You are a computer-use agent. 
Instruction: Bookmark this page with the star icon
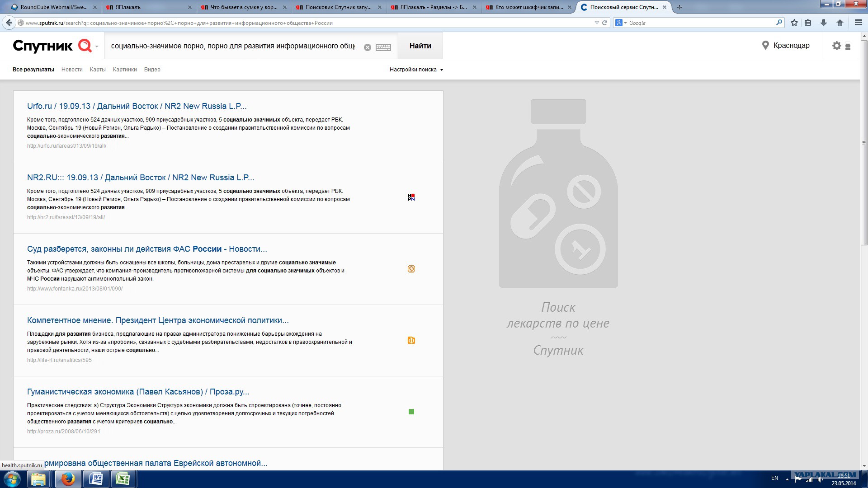[x=794, y=23]
